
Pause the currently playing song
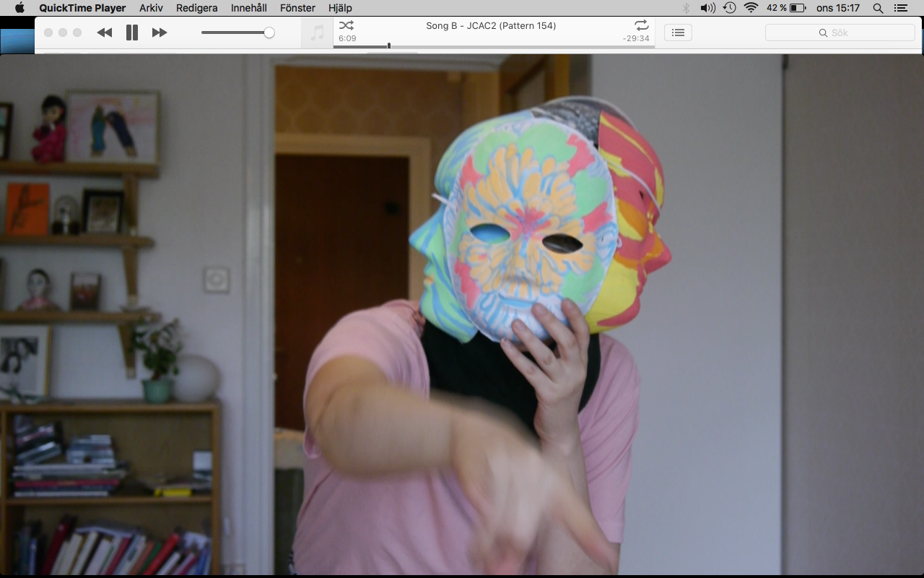click(132, 33)
